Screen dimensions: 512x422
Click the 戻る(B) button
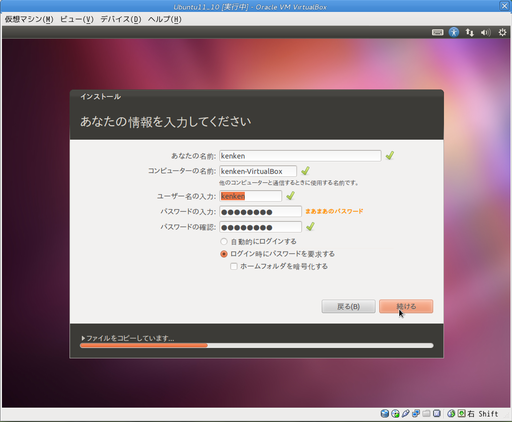click(349, 306)
